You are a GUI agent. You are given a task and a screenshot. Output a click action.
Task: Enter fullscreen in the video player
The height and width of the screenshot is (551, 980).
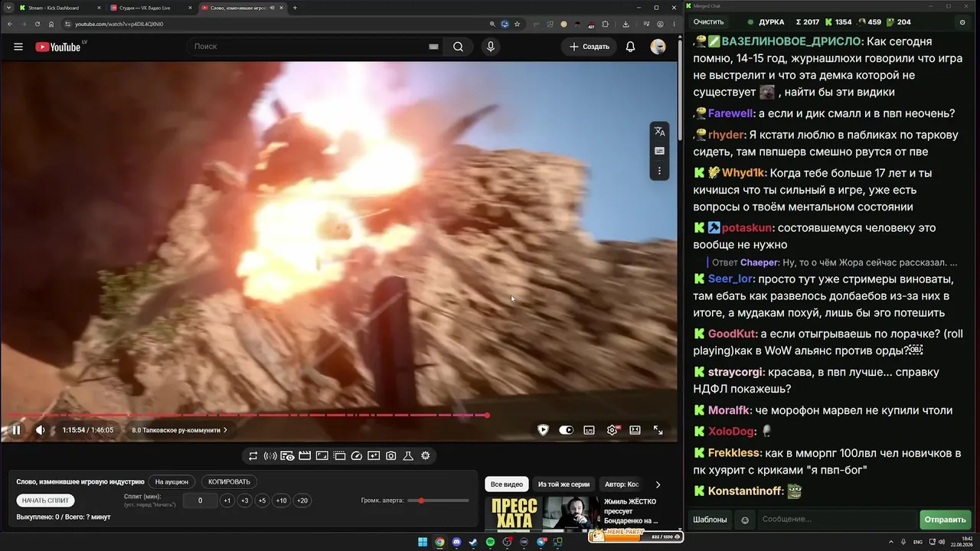coord(658,430)
